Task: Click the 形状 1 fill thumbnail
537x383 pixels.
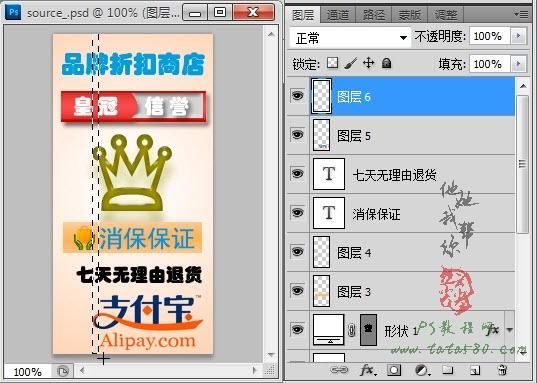Action: [328, 330]
